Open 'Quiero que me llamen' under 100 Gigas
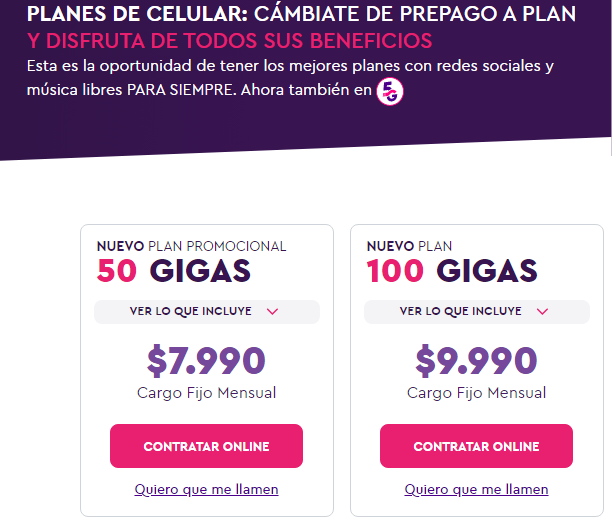Viewport: 612px width, 522px height. click(476, 490)
